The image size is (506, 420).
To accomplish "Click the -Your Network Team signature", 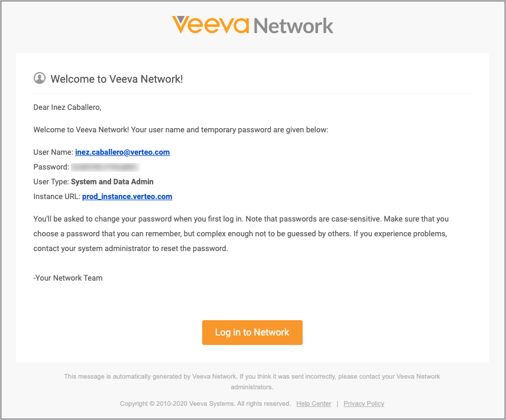I will point(68,278).
